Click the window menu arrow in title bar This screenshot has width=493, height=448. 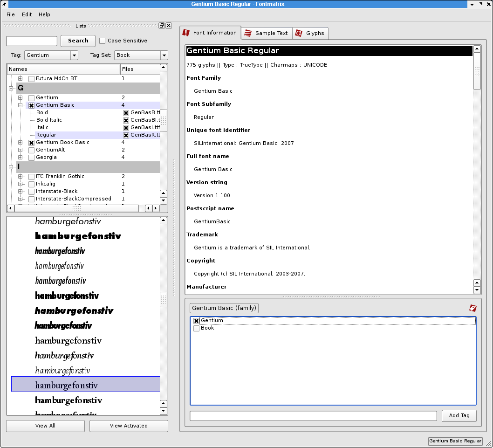[472, 4]
